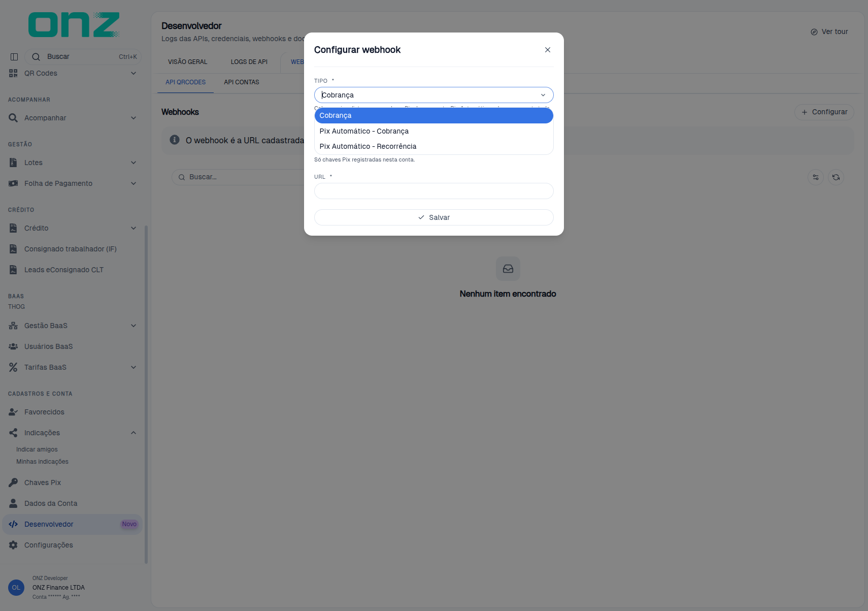Screen dimensions: 868x611
Task: Click the Usuários BaaS people icon
Action: click(x=13, y=346)
